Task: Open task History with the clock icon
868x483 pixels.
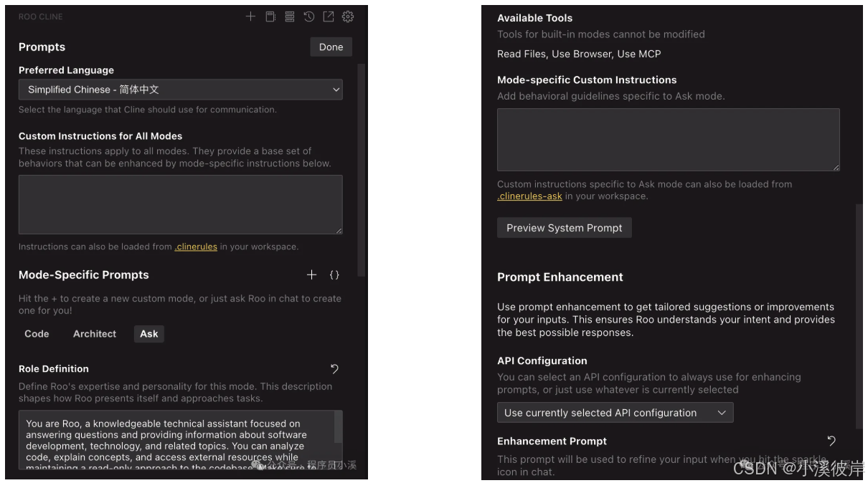Action: [x=309, y=16]
